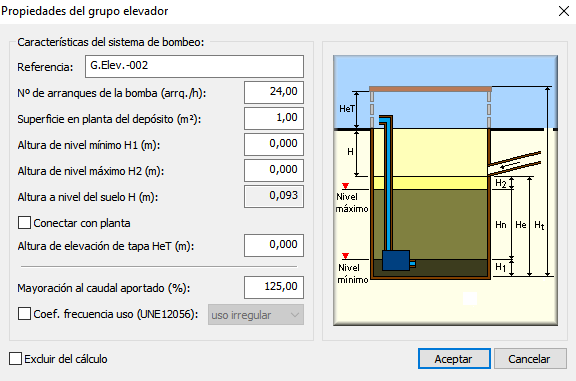Select the Nº de arranques de la bomba field

[274, 92]
